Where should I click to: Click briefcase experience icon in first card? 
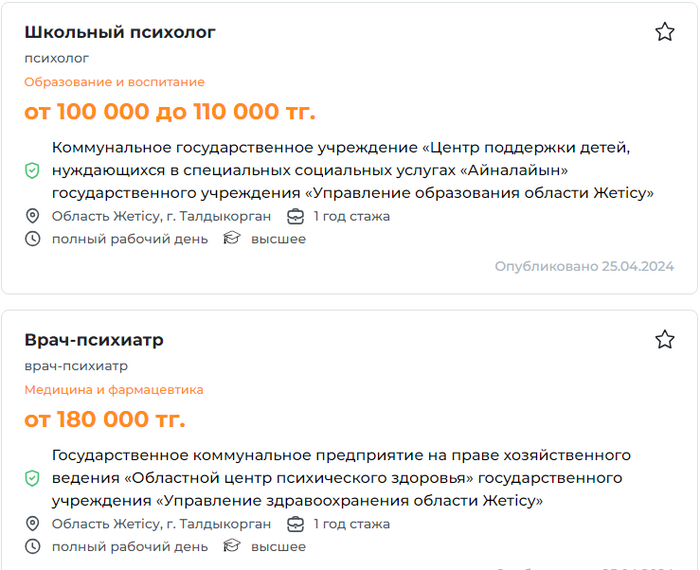click(295, 216)
